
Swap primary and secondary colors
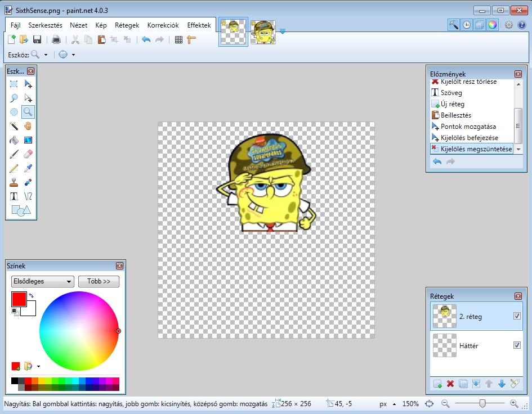pyautogui.click(x=31, y=296)
